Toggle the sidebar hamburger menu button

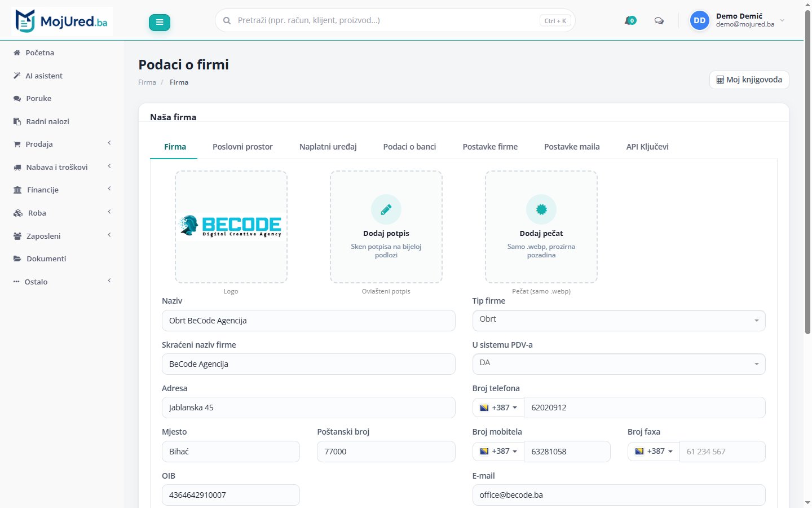(160, 22)
